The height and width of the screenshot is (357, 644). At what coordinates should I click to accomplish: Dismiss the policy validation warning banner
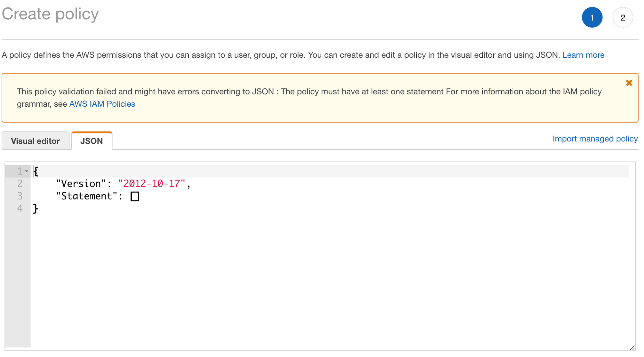(x=629, y=83)
